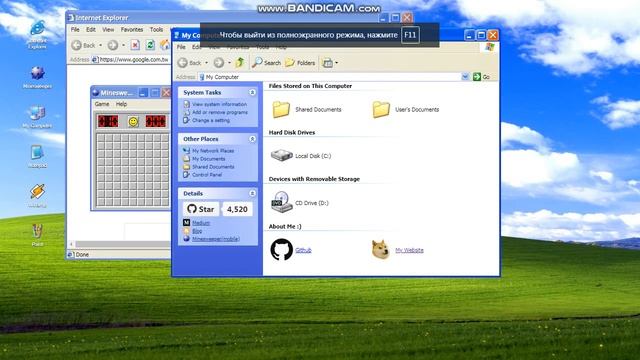Open View menu in Internet Explorer

pyautogui.click(x=108, y=30)
